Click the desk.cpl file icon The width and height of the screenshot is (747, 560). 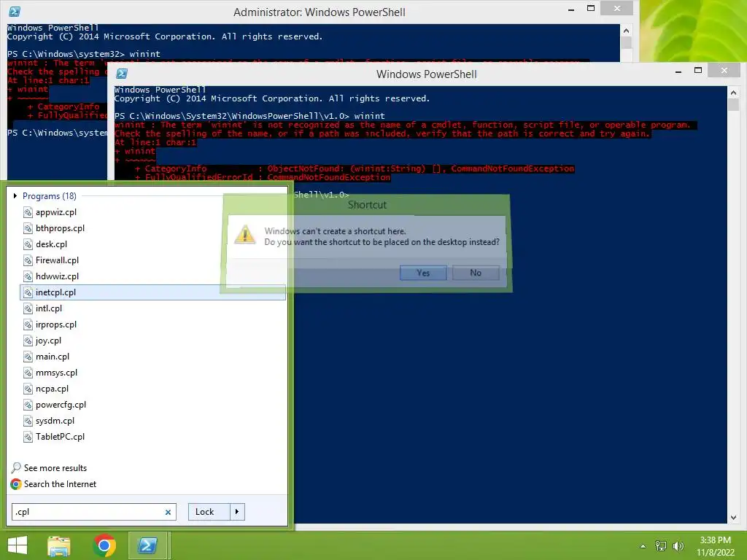coord(28,244)
